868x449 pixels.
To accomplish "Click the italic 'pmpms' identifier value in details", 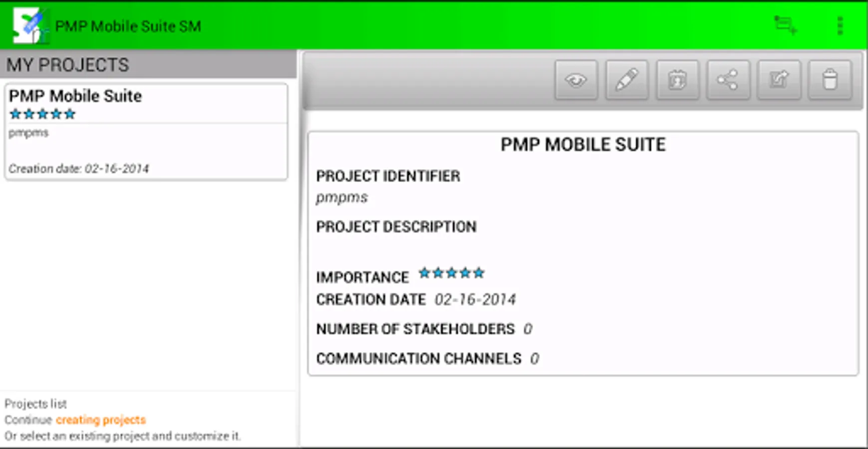I will (342, 198).
